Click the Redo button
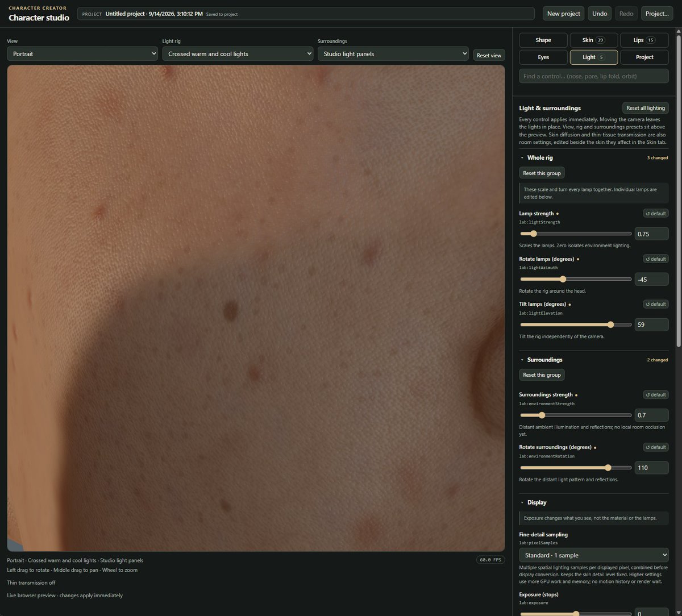The height and width of the screenshot is (616, 682). [626, 14]
